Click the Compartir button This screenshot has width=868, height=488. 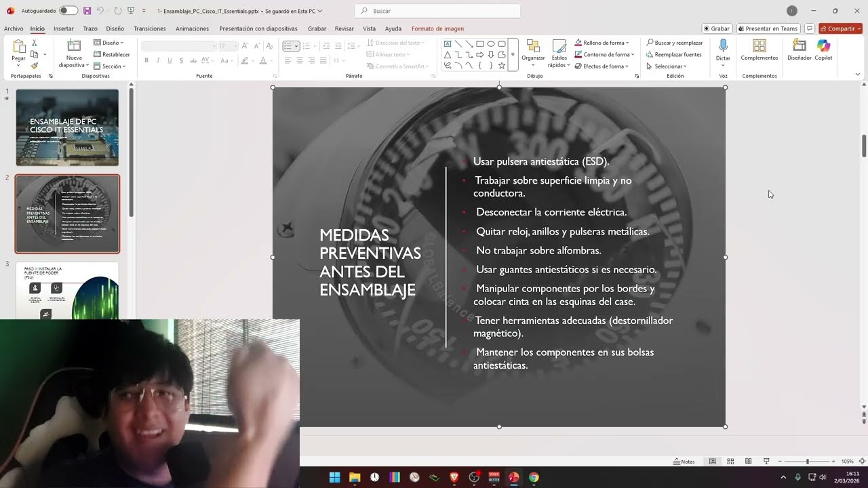click(x=840, y=28)
